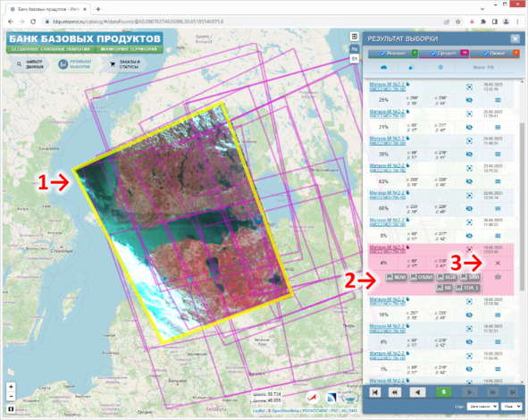Switch to Мониторинг территорий tab
The image size is (528, 420).
(x=130, y=49)
